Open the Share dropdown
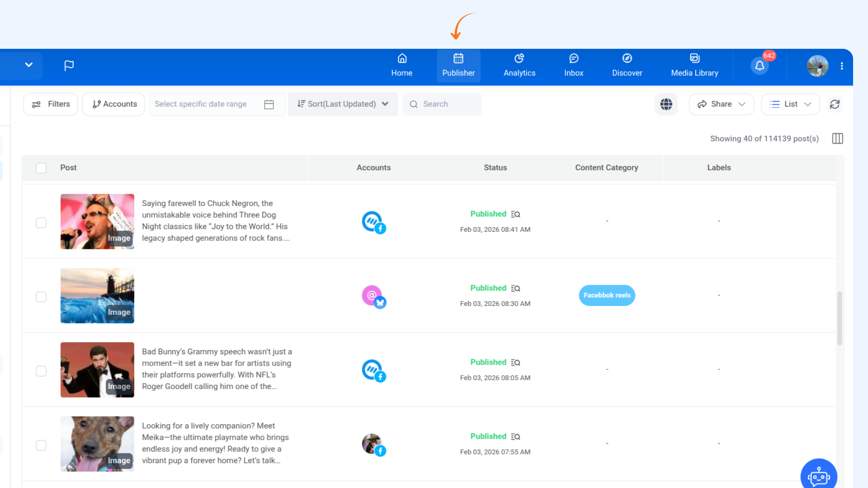 point(721,104)
